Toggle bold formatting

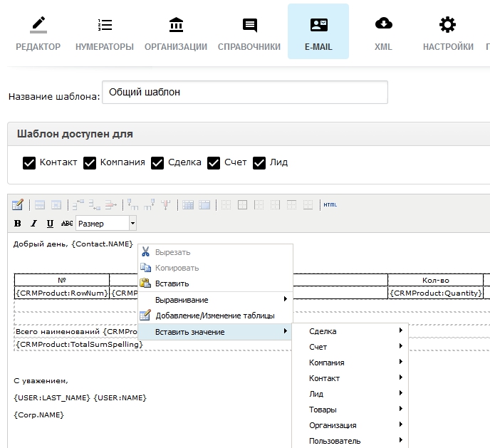point(18,224)
